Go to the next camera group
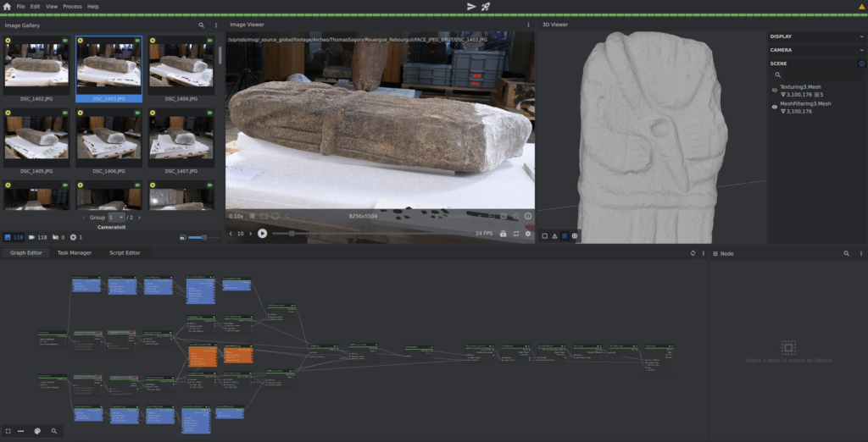 (x=140, y=218)
